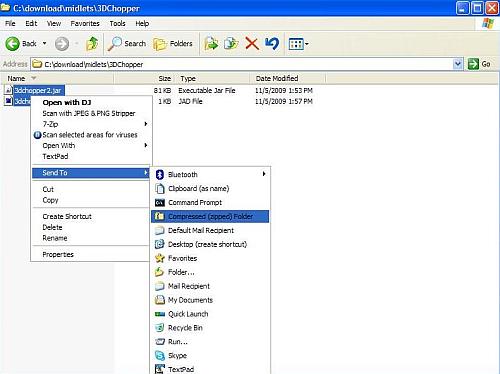Click the Executable Jar File type cell
Image resolution: width=500 pixels, height=374 pixels.
(207, 90)
